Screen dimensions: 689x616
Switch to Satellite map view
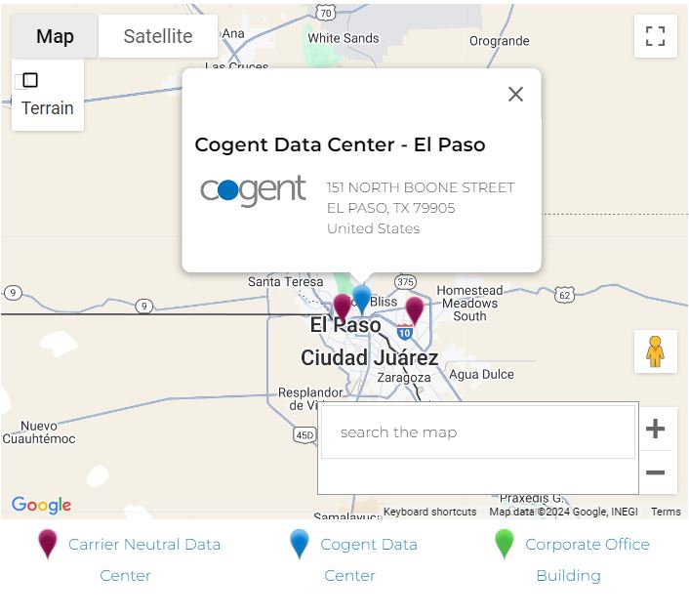tap(158, 36)
